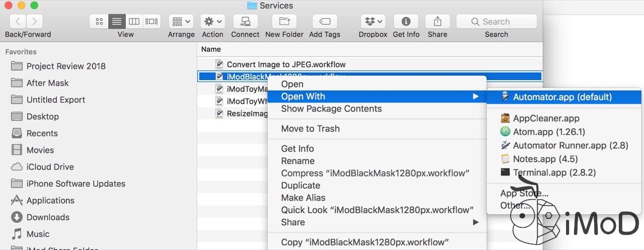Open Recents in sidebar

pos(42,133)
